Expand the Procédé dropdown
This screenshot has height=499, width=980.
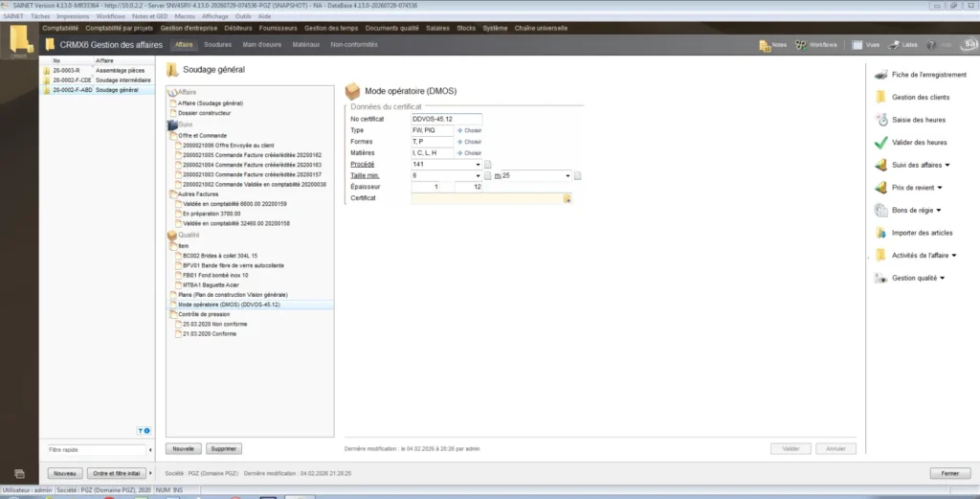tap(479, 165)
